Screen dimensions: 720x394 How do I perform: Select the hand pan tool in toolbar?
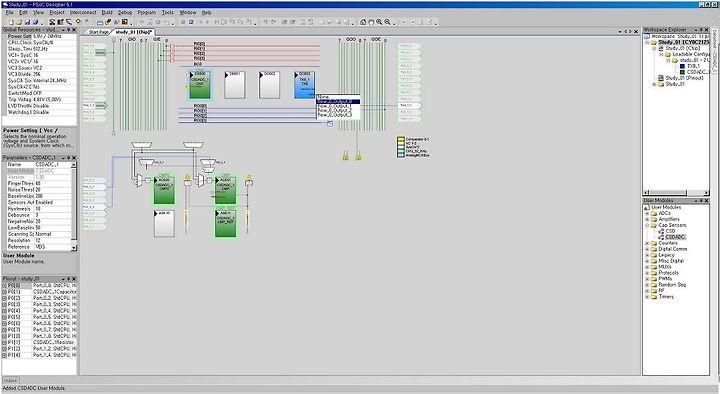[371, 22]
